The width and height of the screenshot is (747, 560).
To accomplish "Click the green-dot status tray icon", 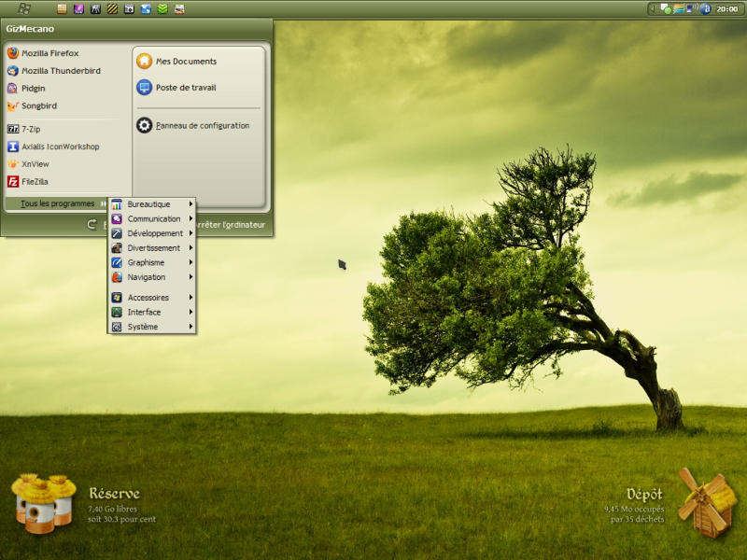I will click(x=666, y=8).
